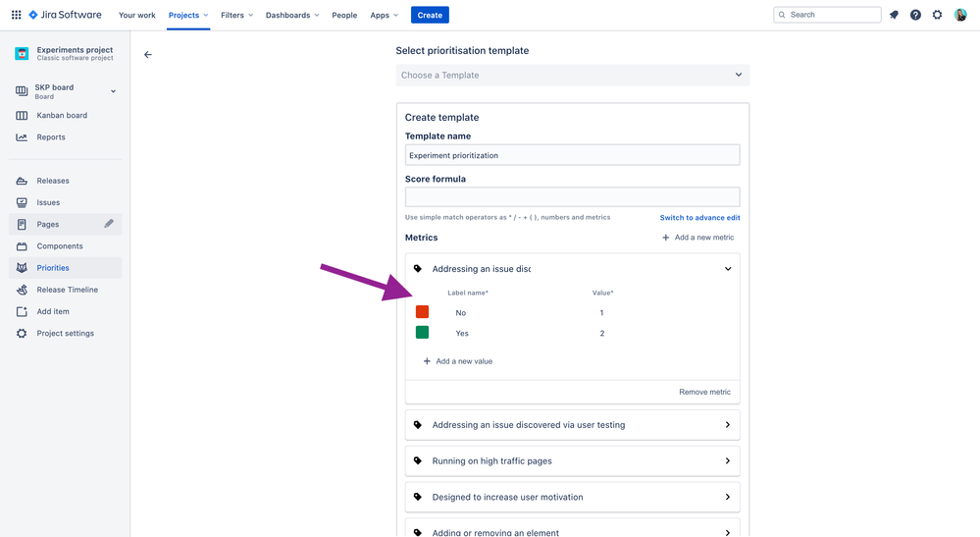Open the Projects menu
The width and height of the screenshot is (980, 537).
(188, 15)
